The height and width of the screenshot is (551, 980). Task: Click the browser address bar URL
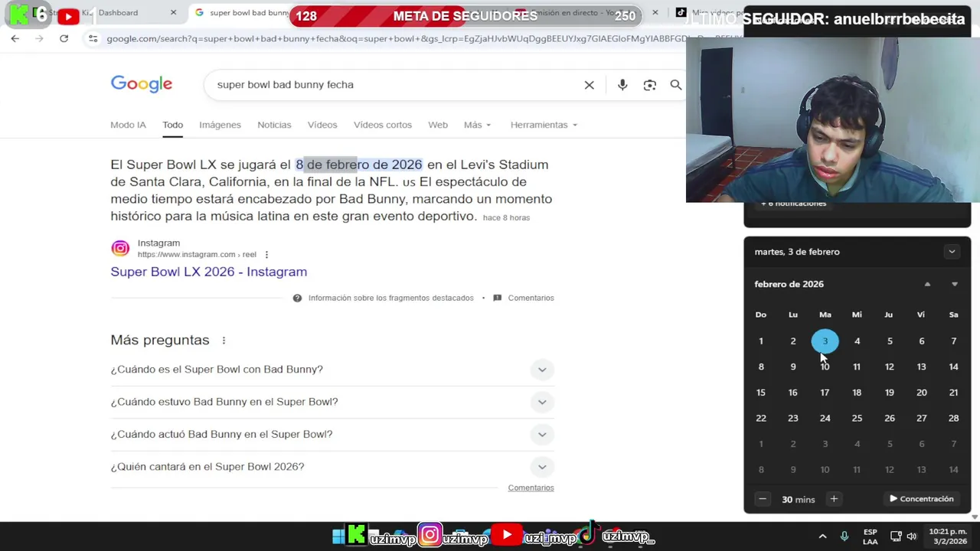pyautogui.click(x=394, y=38)
